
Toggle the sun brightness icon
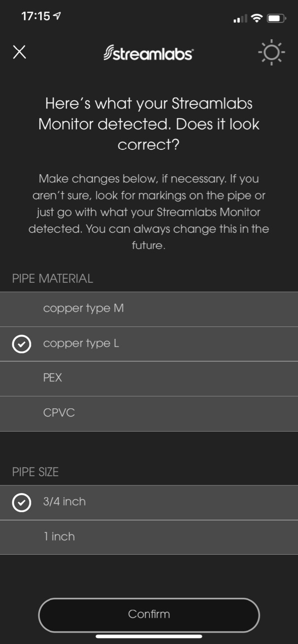[x=272, y=53]
